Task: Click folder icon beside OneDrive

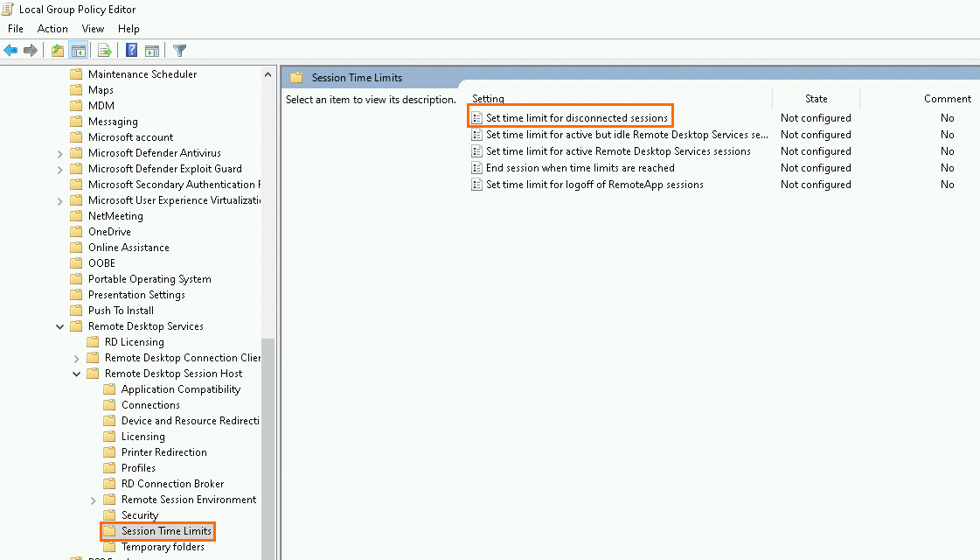Action: click(76, 232)
